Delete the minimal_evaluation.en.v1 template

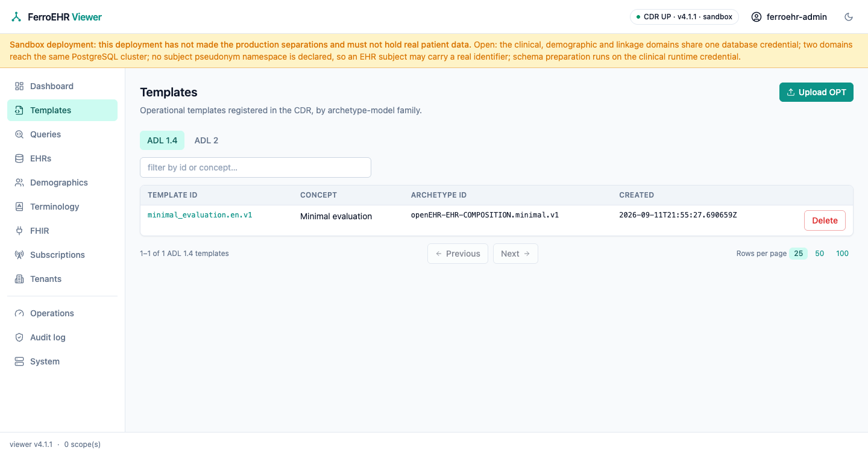tap(825, 220)
